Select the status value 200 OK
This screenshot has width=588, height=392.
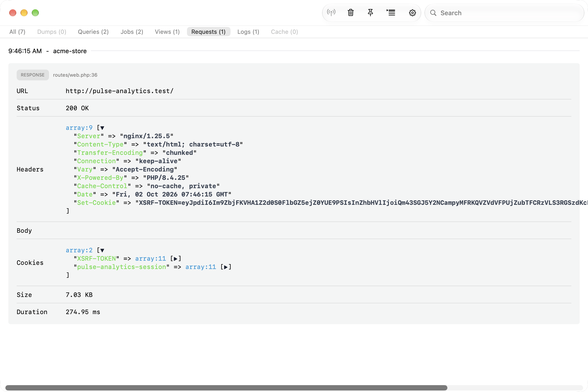77,108
